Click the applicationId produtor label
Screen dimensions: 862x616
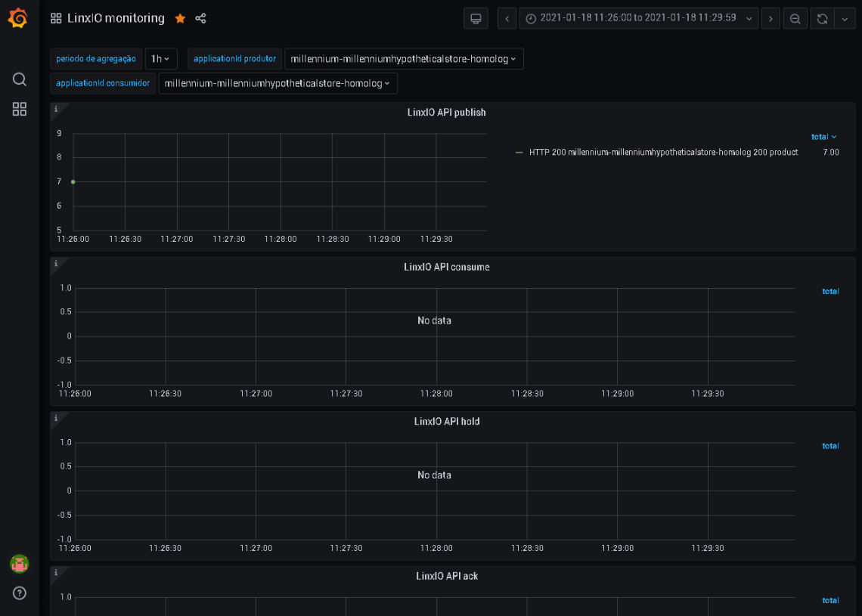tap(234, 59)
